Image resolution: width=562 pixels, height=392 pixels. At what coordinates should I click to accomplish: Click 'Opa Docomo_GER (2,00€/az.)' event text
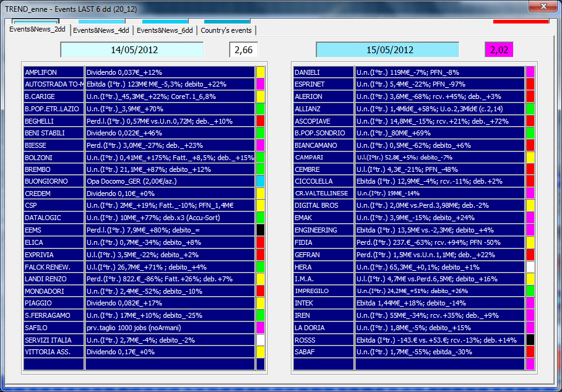[x=132, y=181]
